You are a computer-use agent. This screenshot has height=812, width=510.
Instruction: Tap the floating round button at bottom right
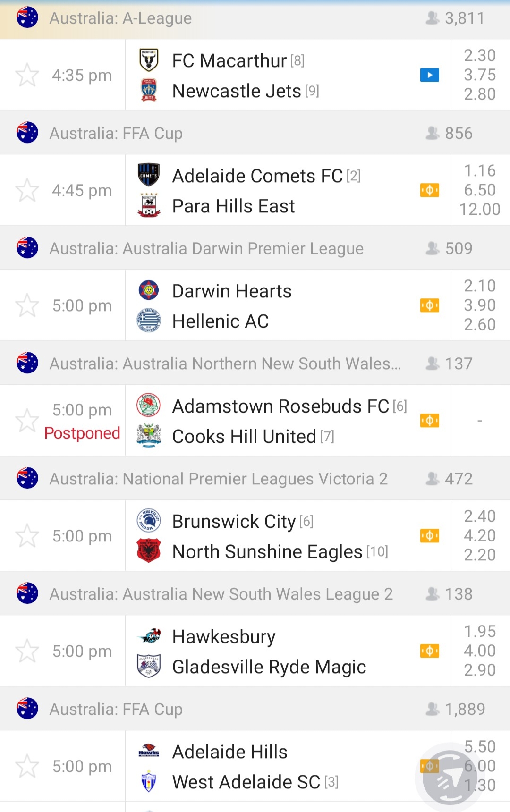[450, 778]
